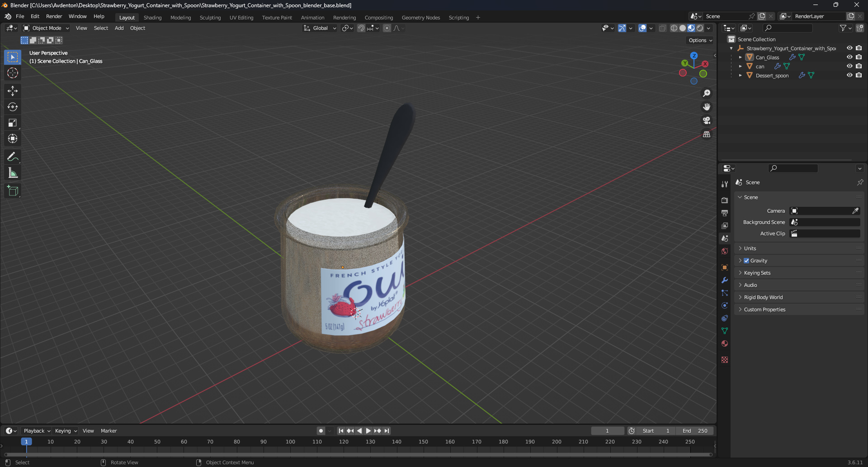Click the Camera eyedropper button

tap(855, 211)
